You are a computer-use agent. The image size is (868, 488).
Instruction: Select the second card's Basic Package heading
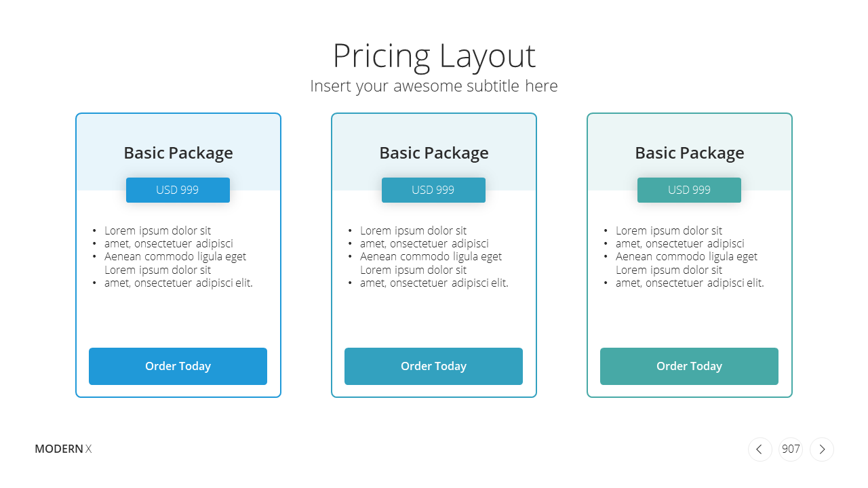[434, 153]
